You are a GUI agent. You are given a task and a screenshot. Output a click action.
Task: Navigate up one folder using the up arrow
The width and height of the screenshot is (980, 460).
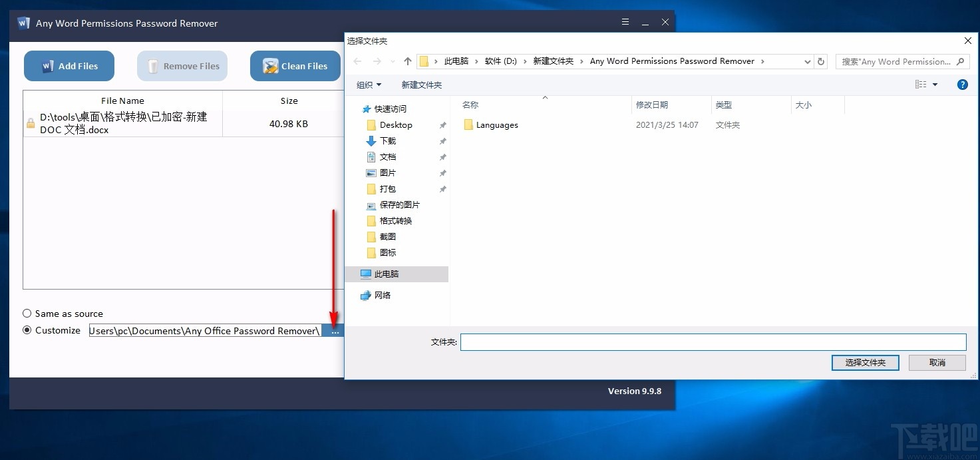(x=407, y=61)
